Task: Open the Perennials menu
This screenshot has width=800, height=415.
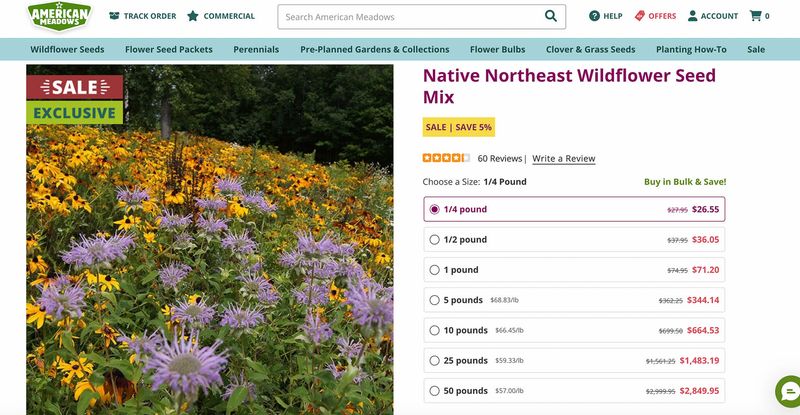Action: (x=256, y=50)
